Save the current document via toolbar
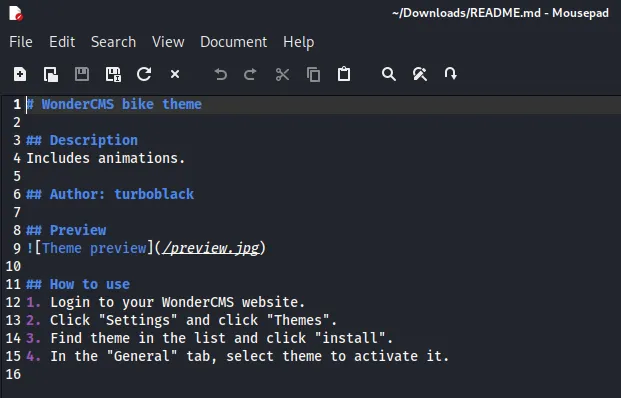Viewport: 621px width, 398px height. click(x=82, y=74)
